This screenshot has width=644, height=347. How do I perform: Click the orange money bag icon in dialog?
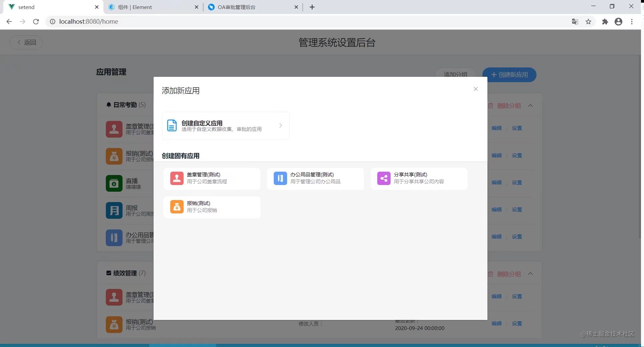point(177,207)
